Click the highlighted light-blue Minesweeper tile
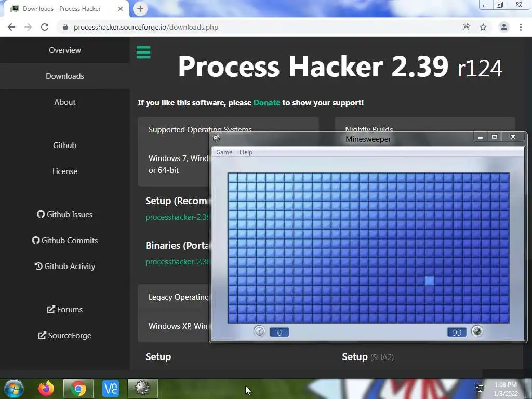 tap(429, 281)
